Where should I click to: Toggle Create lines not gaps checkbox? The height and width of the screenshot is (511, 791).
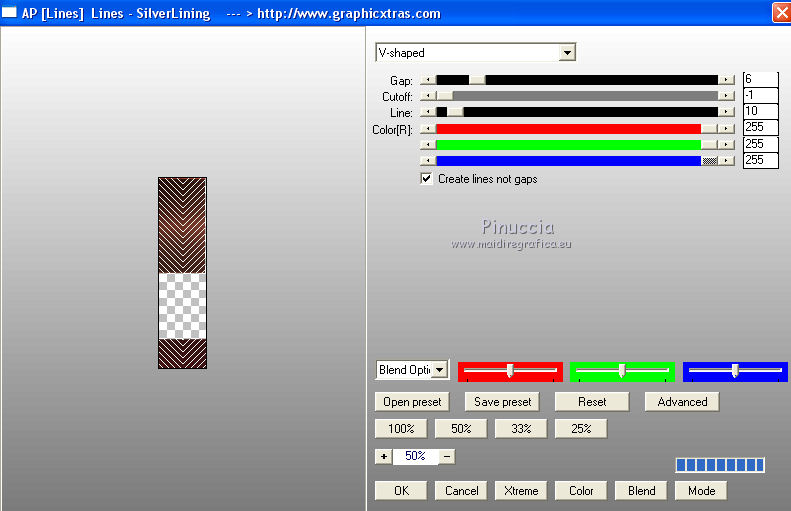[x=426, y=179]
